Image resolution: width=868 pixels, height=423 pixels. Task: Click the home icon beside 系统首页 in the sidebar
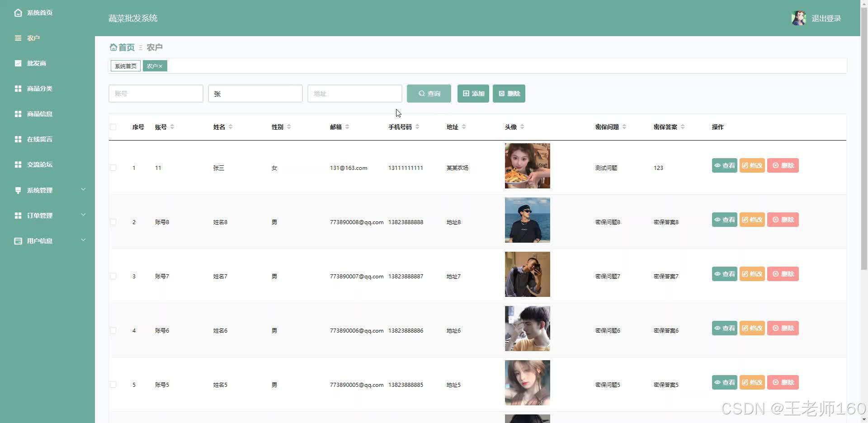[x=18, y=13]
